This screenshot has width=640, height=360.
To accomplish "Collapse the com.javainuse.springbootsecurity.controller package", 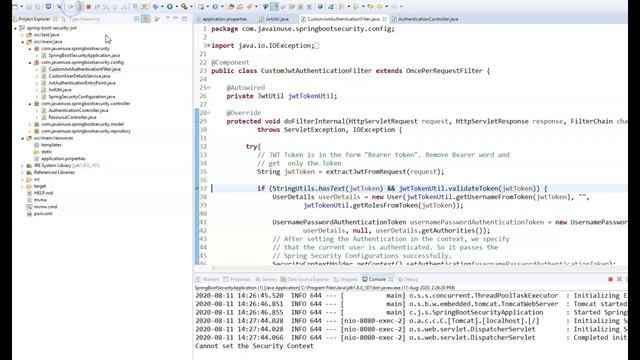I will point(30,104).
